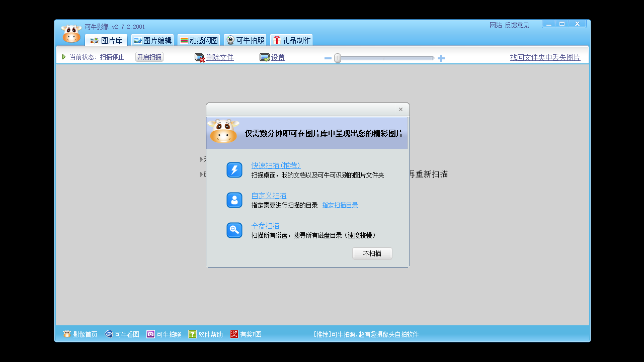The width and height of the screenshot is (644, 362).
Task: Click the magnifier icon for 全盘扫描
Action: 234,230
